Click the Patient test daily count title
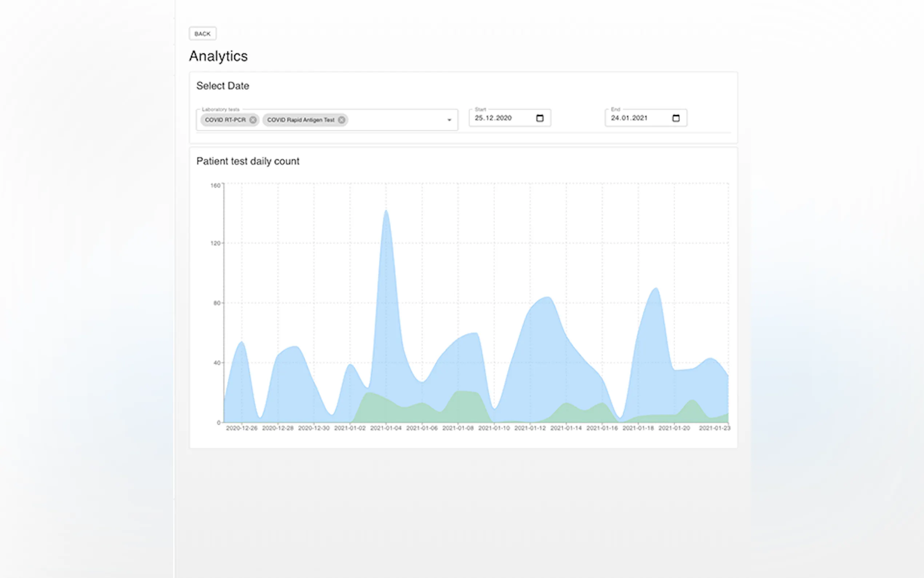The width and height of the screenshot is (924, 578). pos(247,161)
